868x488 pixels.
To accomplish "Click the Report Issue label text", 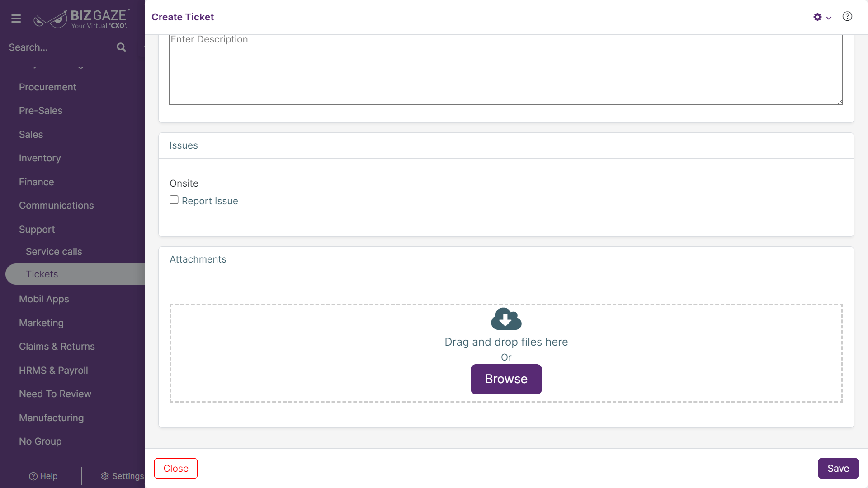I will pyautogui.click(x=210, y=201).
